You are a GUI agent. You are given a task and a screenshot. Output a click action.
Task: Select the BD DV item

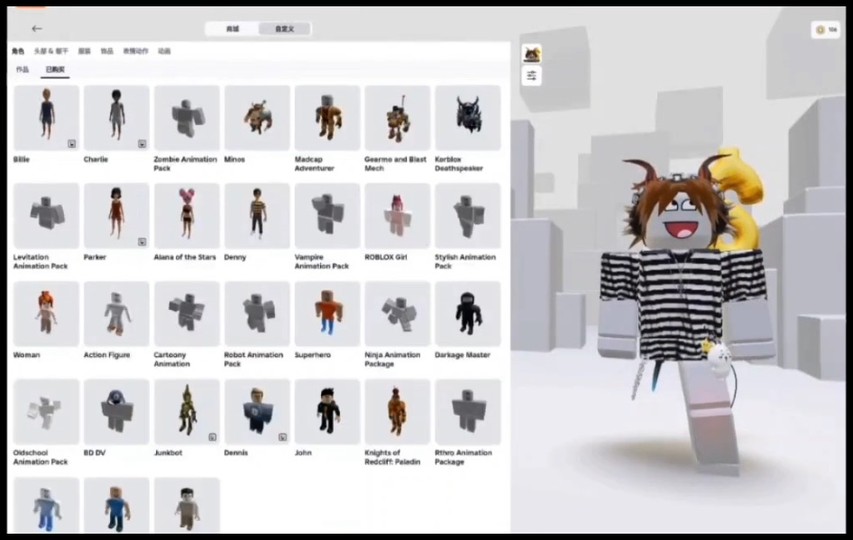116,412
